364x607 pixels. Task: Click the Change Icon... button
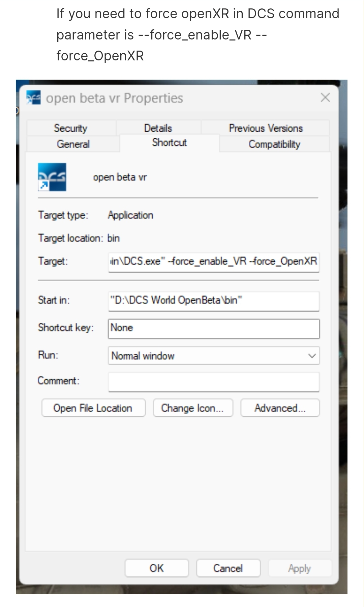(193, 408)
